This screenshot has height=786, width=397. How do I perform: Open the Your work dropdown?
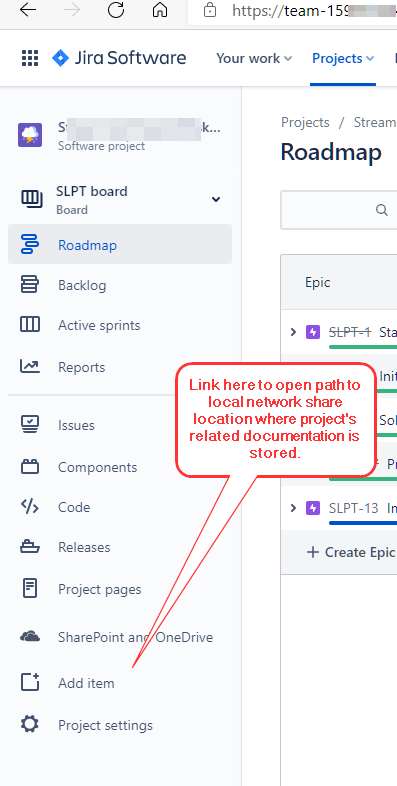point(254,58)
